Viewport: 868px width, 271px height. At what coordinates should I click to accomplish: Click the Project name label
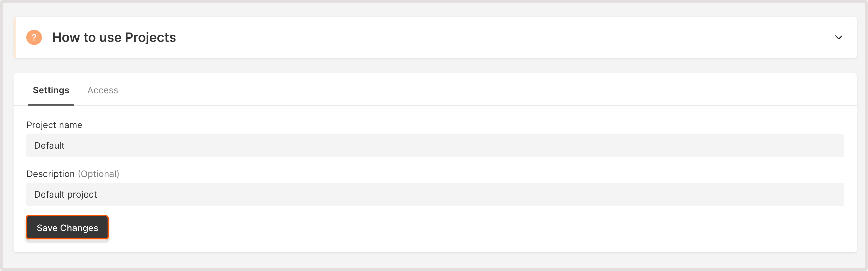pyautogui.click(x=54, y=125)
